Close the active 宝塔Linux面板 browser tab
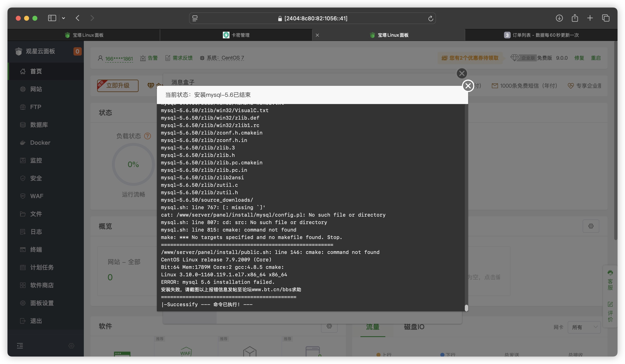625x364 pixels. [317, 35]
